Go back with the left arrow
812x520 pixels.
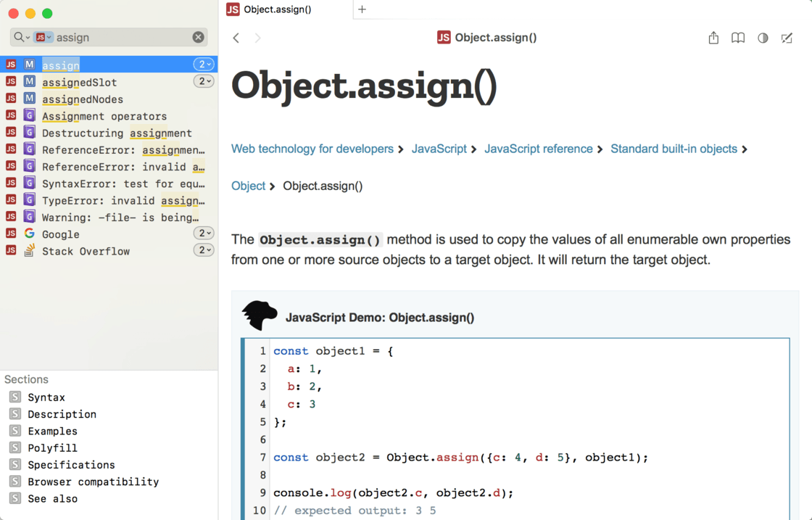point(236,38)
